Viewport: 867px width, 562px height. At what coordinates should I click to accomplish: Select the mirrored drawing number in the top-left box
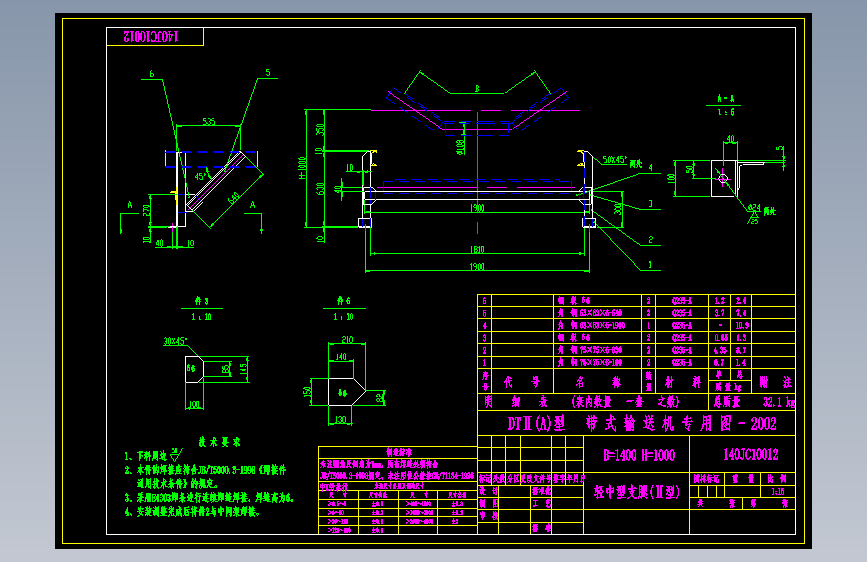150,37
